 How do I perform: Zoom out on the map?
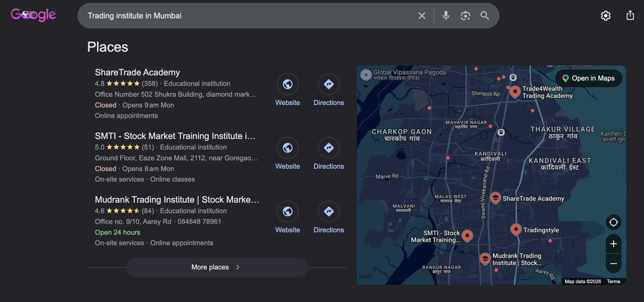tap(613, 263)
